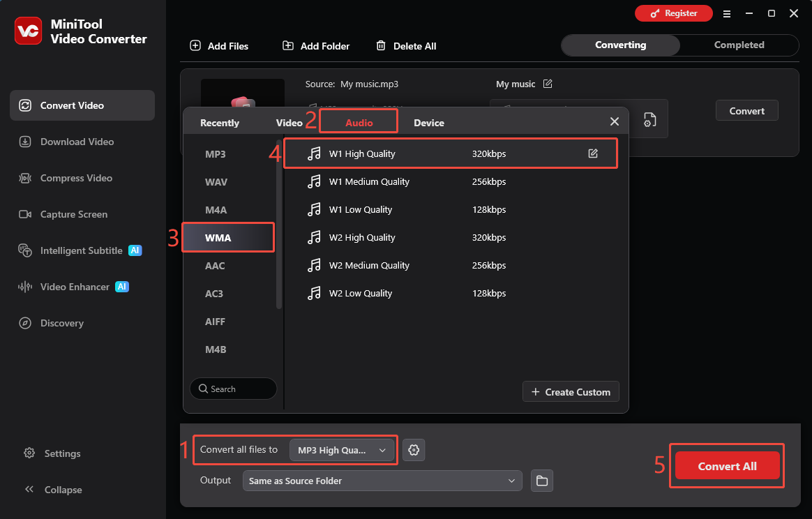Close the format selection popup
Image resolution: width=812 pixels, height=519 pixels.
pos(614,121)
